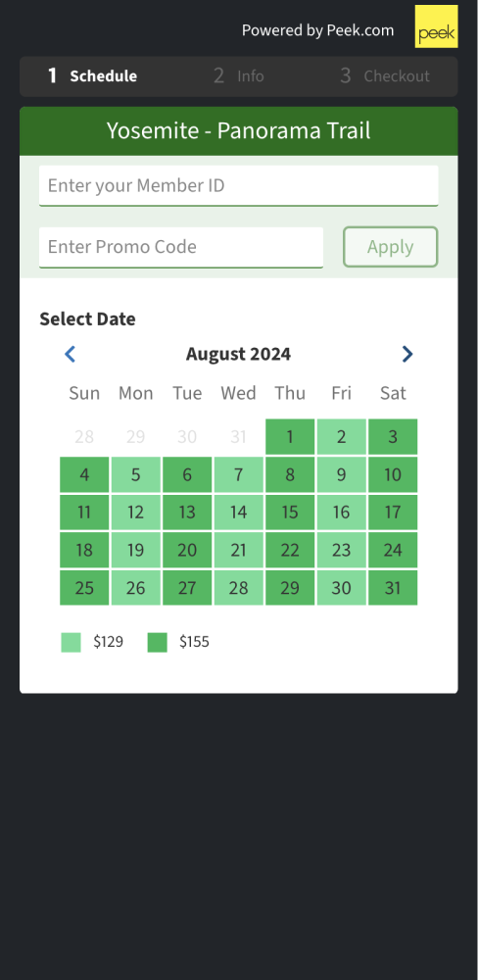Focus the Promo Code field

pyautogui.click(x=181, y=247)
